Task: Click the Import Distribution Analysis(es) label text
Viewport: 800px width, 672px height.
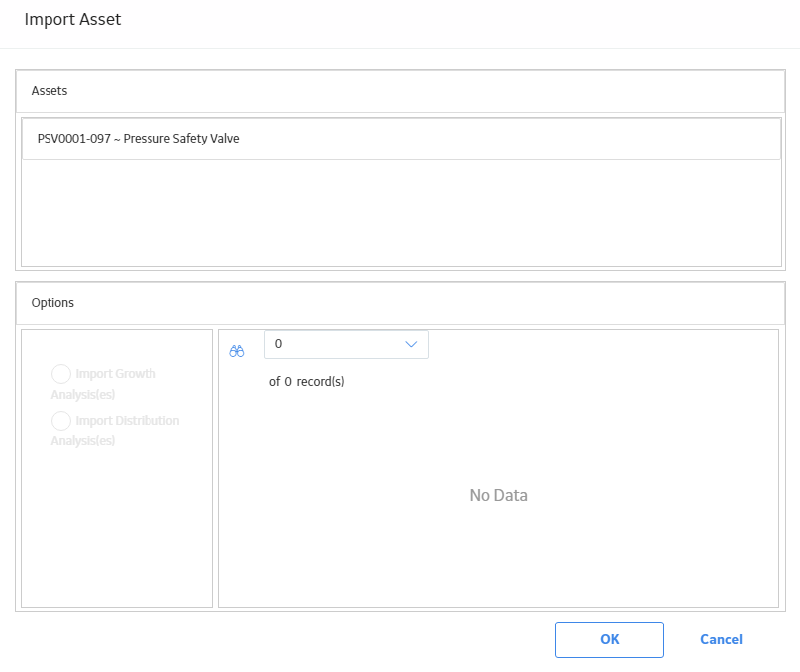Action: pyautogui.click(x=115, y=431)
